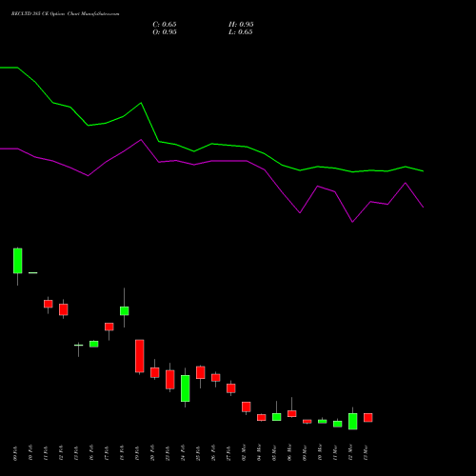Image resolution: width=476 pixels, height=476 pixels.
Task: Click the '17 Feb' date axis label
Action: click(x=107, y=453)
